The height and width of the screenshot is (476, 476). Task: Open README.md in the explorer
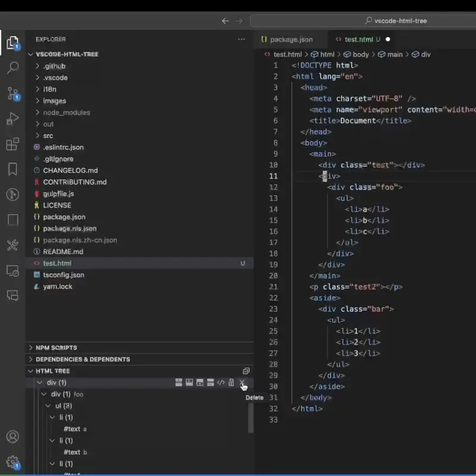coord(139,252)
